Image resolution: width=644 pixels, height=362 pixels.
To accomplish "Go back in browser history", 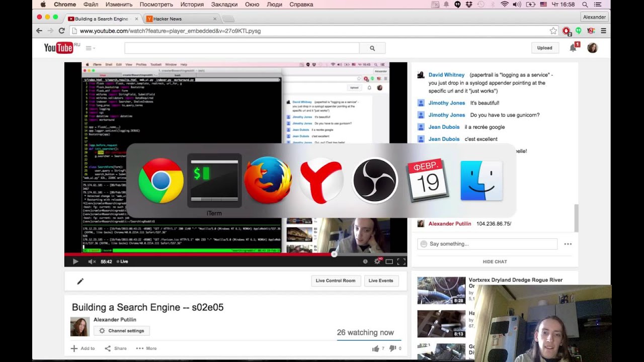I will click(x=39, y=31).
